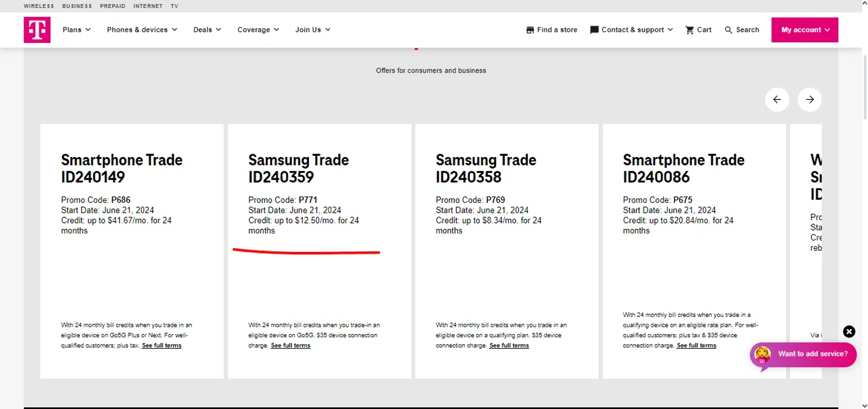
Task: Click the Samsung Trade ID240358 heading
Action: tap(486, 168)
